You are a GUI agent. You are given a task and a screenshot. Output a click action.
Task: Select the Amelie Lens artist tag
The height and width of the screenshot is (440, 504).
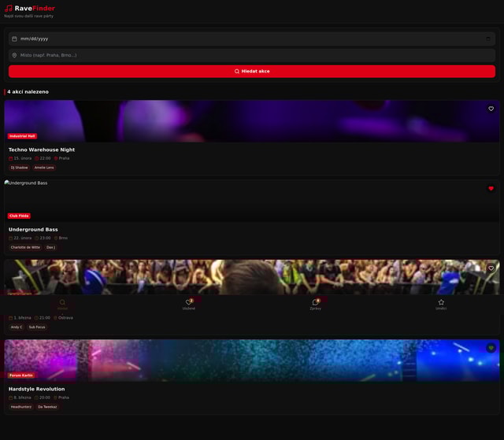click(44, 168)
